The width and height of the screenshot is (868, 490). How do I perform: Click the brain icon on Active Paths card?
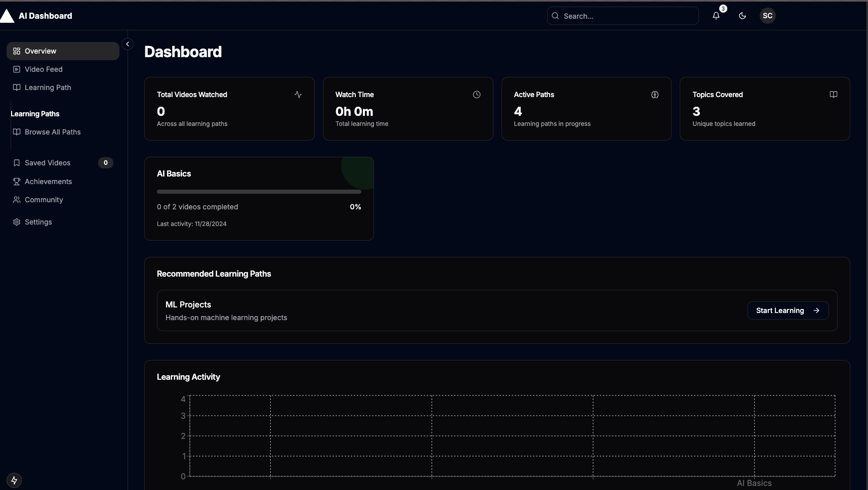pyautogui.click(x=655, y=95)
